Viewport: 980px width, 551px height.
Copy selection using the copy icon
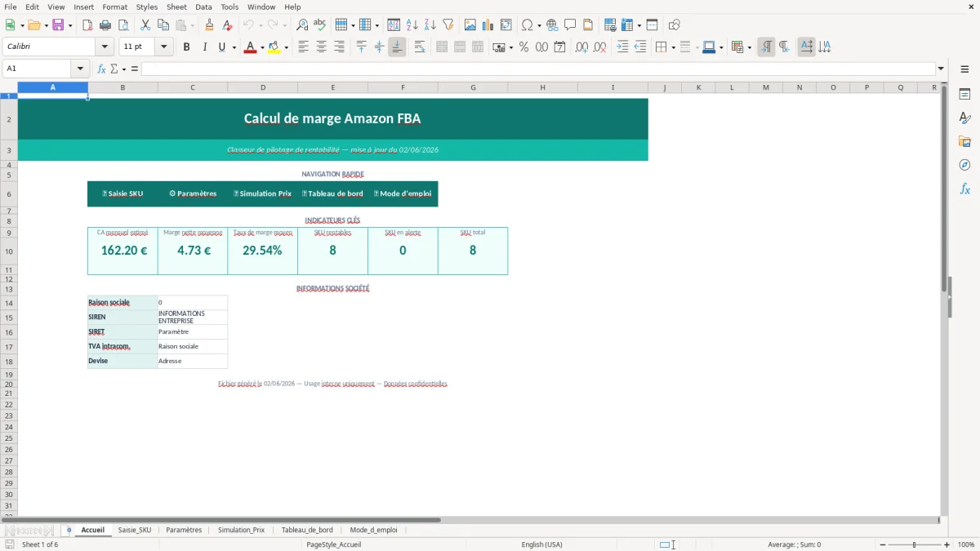pyautogui.click(x=163, y=25)
